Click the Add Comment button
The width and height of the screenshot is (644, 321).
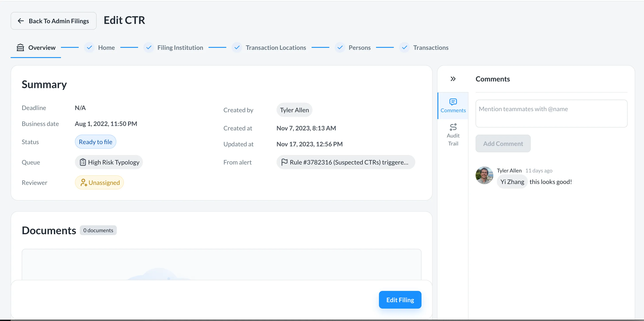(503, 144)
